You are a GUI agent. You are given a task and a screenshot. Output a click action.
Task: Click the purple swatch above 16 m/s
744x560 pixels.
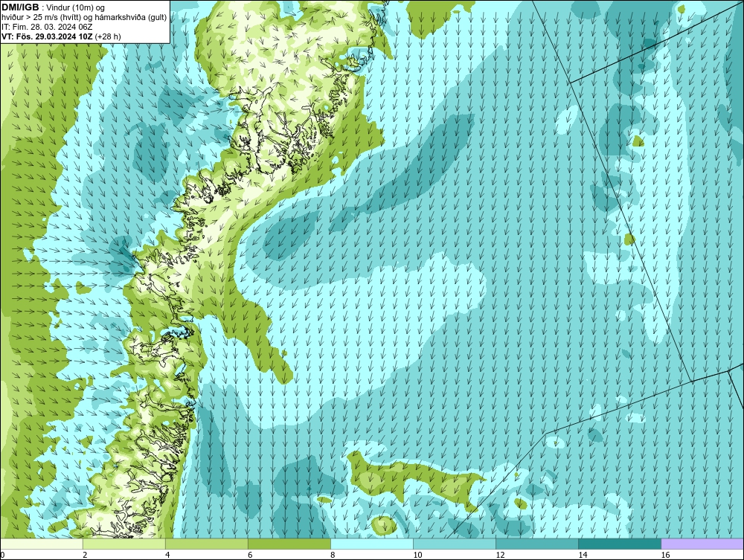702,544
